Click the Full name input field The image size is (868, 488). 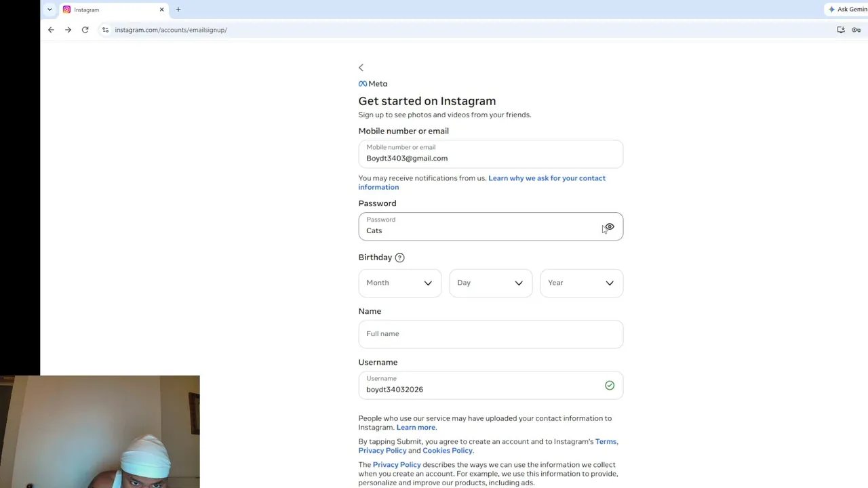coord(491,334)
